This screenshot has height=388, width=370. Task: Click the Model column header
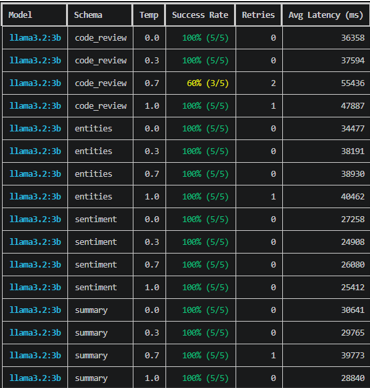20,15
